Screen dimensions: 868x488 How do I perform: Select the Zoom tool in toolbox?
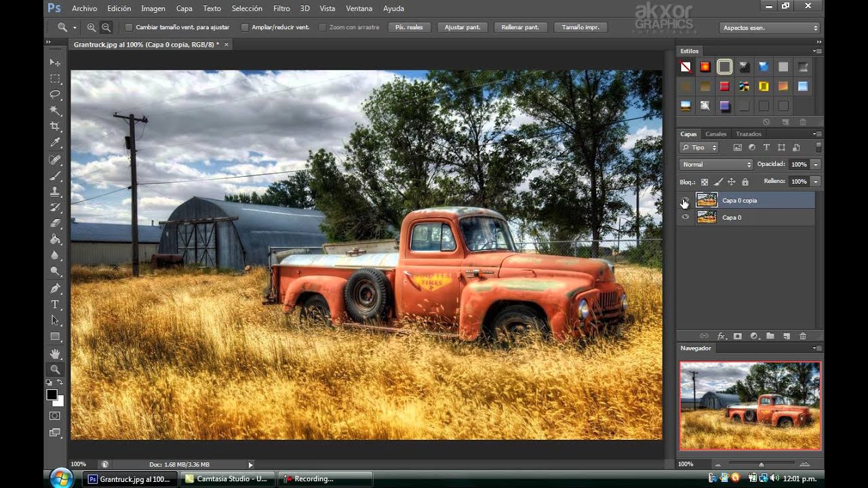coord(55,370)
